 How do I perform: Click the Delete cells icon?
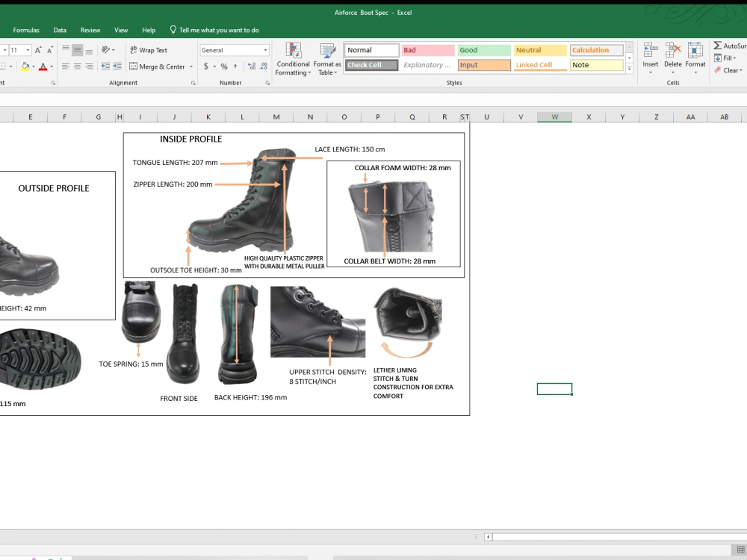tap(673, 50)
